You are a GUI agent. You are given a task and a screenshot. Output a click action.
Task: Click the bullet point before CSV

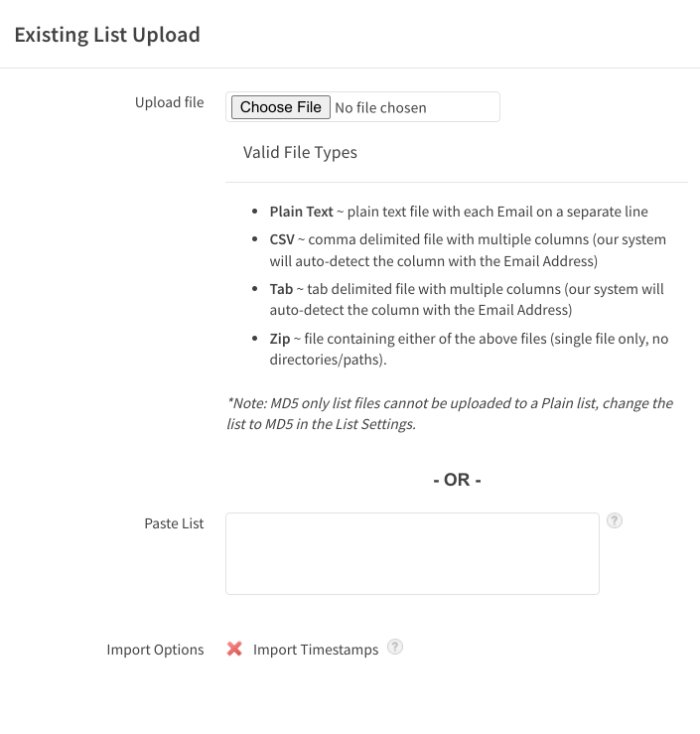pyautogui.click(x=254, y=239)
